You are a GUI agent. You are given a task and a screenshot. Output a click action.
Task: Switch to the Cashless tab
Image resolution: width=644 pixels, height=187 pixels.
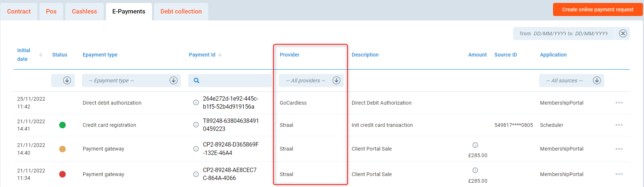click(84, 12)
